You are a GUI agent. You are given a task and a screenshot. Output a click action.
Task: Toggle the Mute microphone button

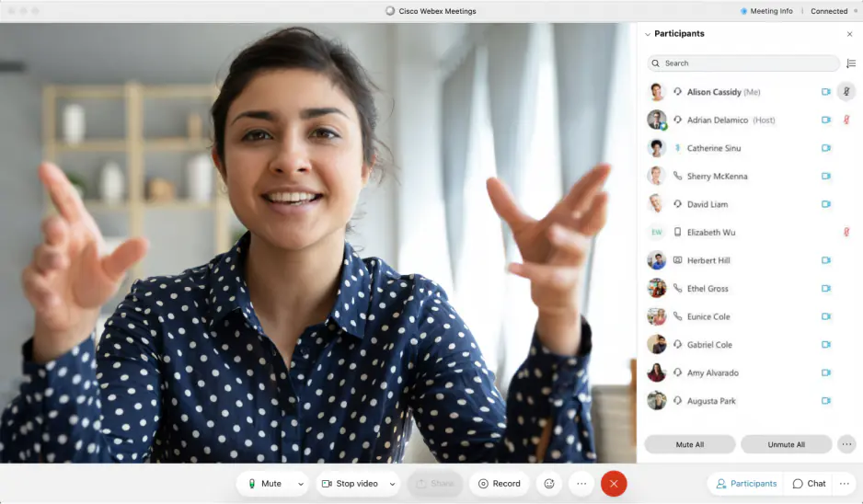pyautogui.click(x=264, y=484)
